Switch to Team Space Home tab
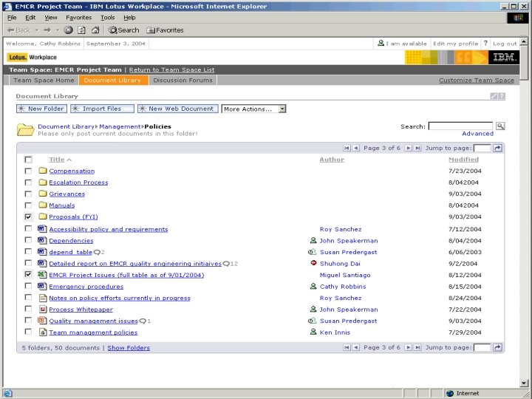This screenshot has height=399, width=532. 44,81
